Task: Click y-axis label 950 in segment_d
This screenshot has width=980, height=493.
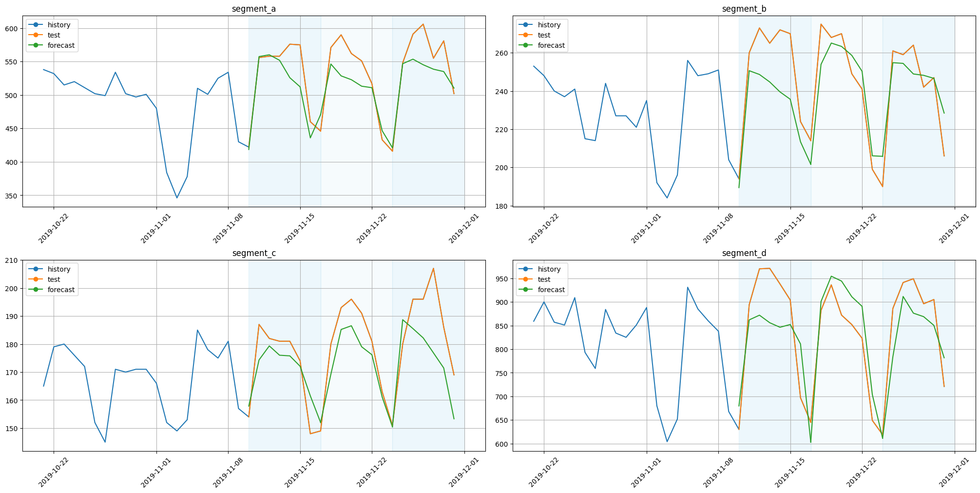Action: (x=502, y=278)
